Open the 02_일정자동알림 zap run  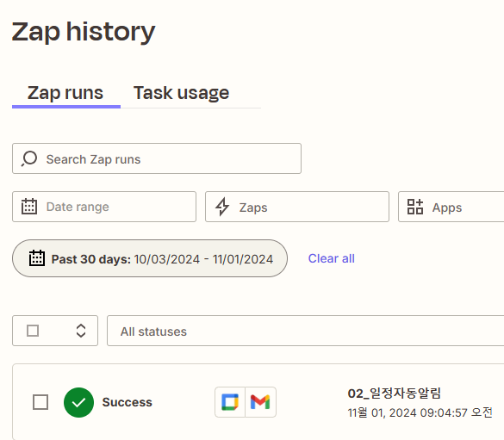pyautogui.click(x=394, y=394)
